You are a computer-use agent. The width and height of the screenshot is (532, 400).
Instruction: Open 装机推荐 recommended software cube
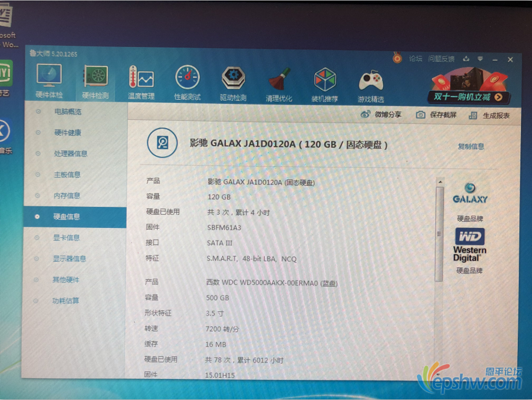tap(324, 84)
